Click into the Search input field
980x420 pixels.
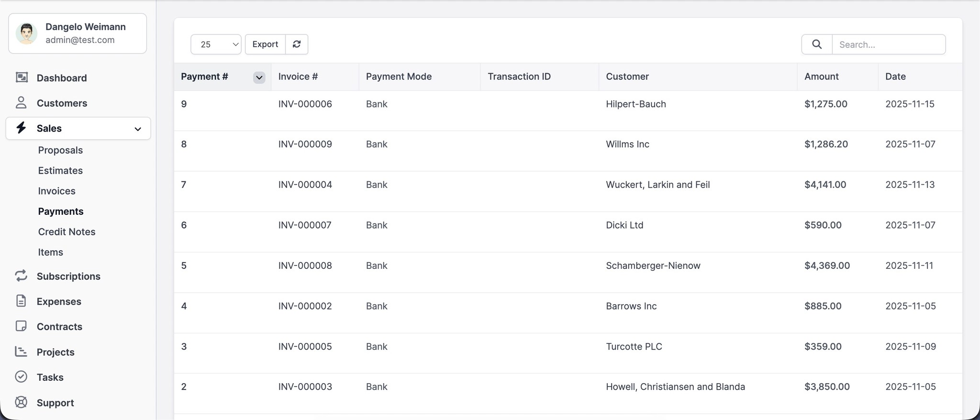coord(889,44)
